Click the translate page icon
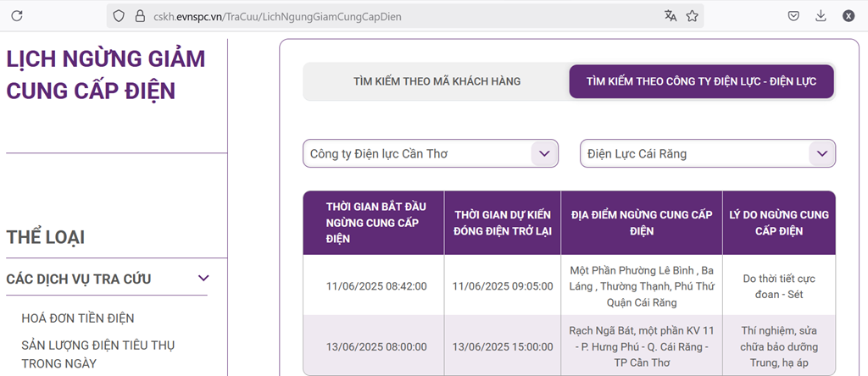The width and height of the screenshot is (868, 376). [x=670, y=15]
